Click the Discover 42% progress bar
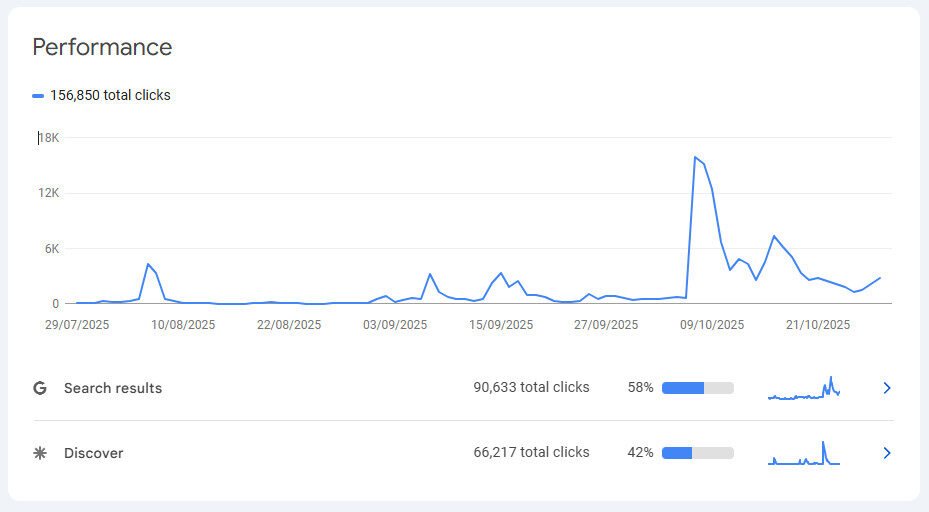Screen dimensions: 929x512 (697, 453)
